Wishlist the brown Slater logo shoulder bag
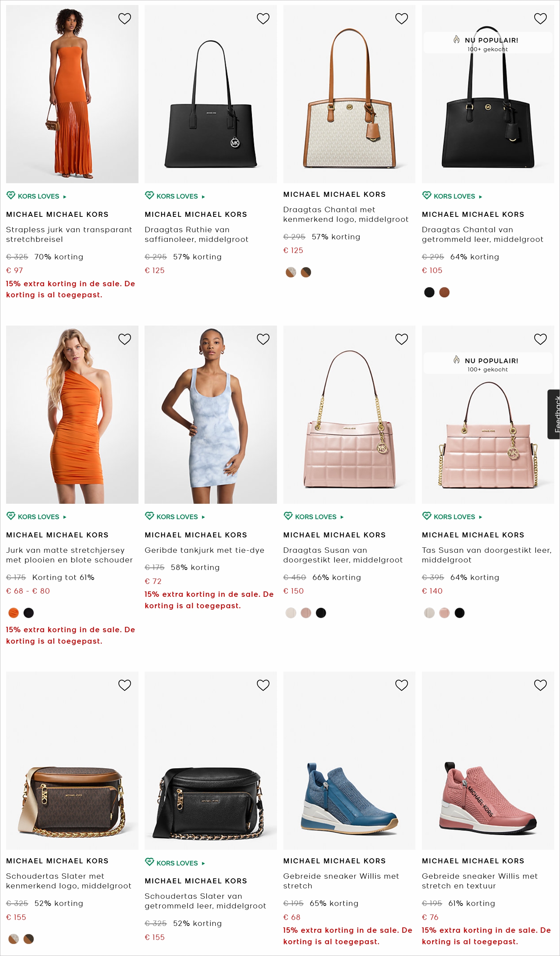 pos(125,685)
